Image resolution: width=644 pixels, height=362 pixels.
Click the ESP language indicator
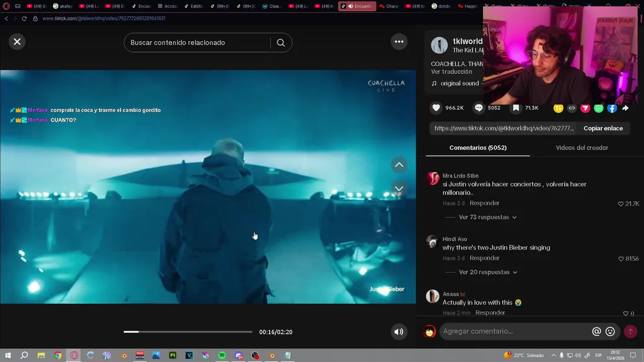(598, 355)
